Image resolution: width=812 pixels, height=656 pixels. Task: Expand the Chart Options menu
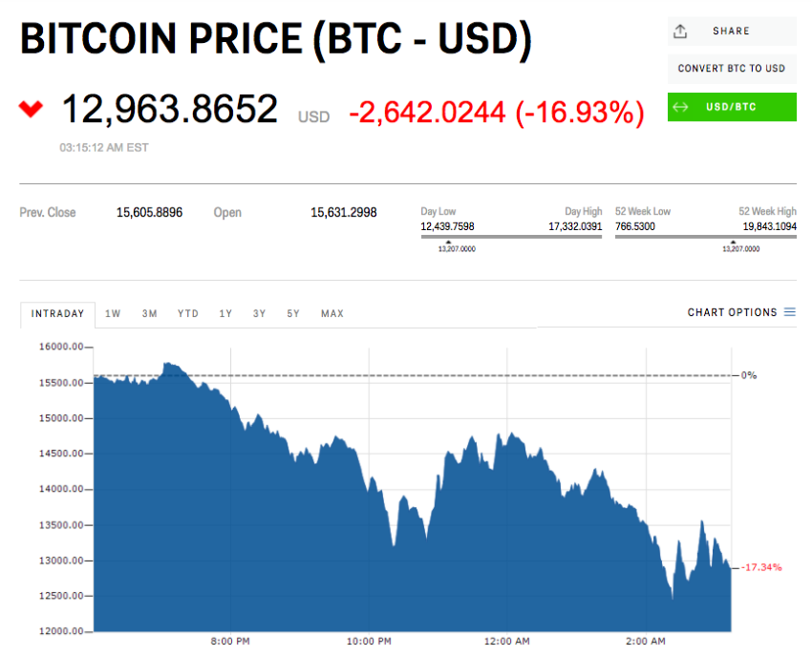[733, 312]
